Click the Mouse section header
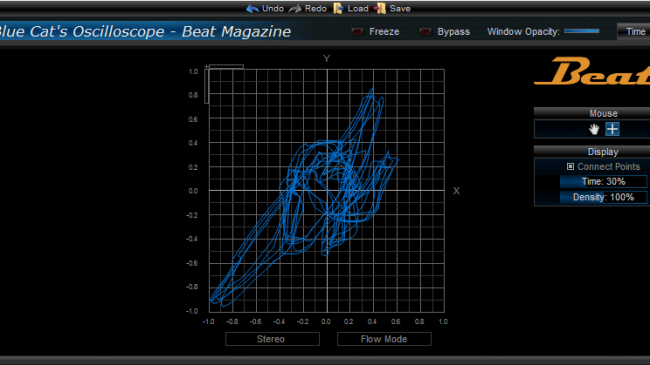Viewport: 650px width, 365px height. point(592,113)
